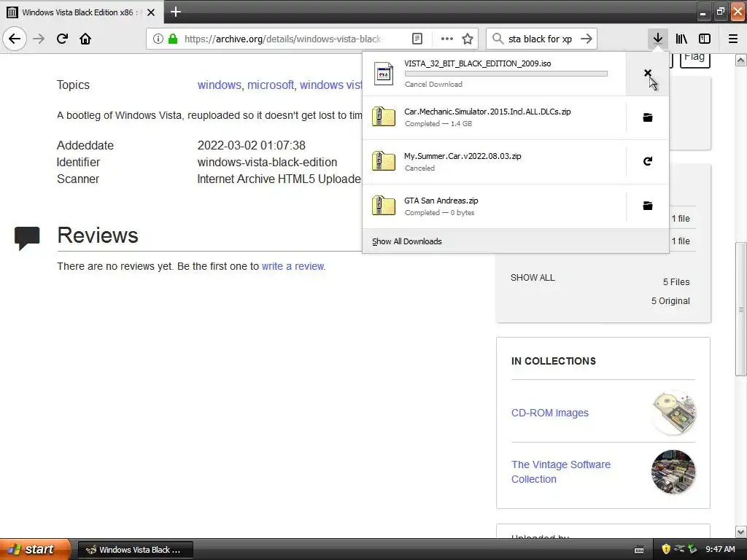The height and width of the screenshot is (560, 747).
Task: Show site information via the info icon
Action: click(158, 39)
